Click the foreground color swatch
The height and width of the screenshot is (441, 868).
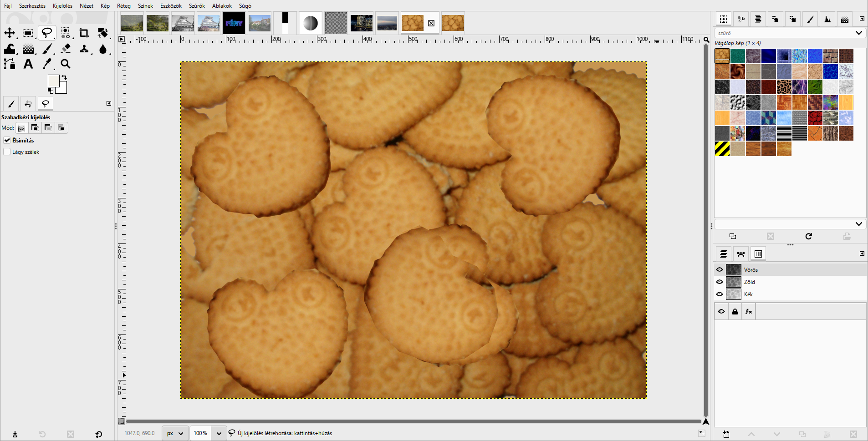click(x=53, y=81)
